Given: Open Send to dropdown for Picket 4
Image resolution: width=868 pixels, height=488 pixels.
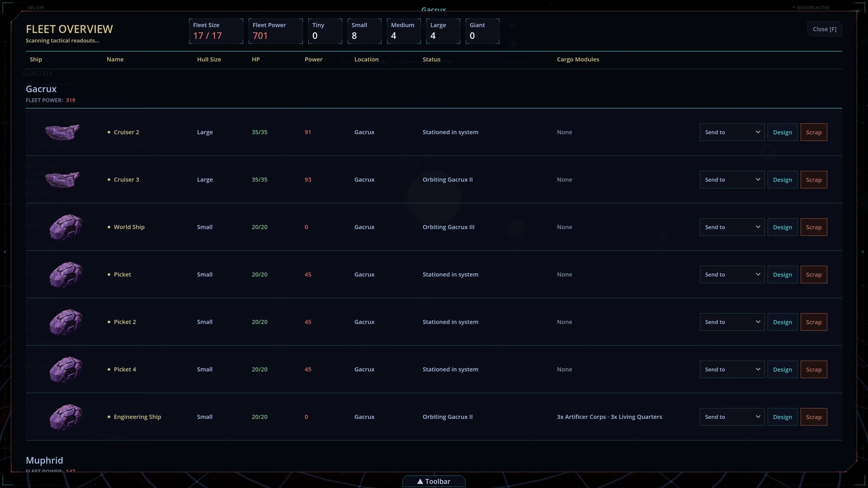Looking at the screenshot, I should click(x=732, y=370).
